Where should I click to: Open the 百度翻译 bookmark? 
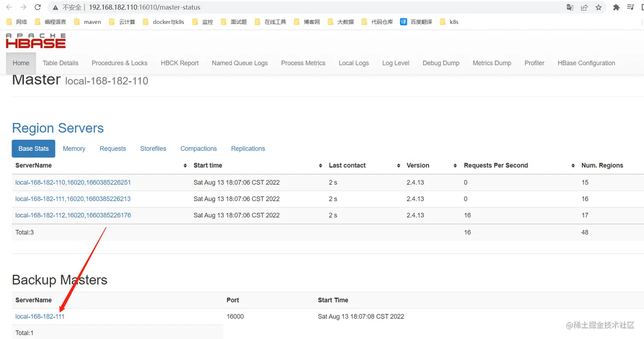416,22
